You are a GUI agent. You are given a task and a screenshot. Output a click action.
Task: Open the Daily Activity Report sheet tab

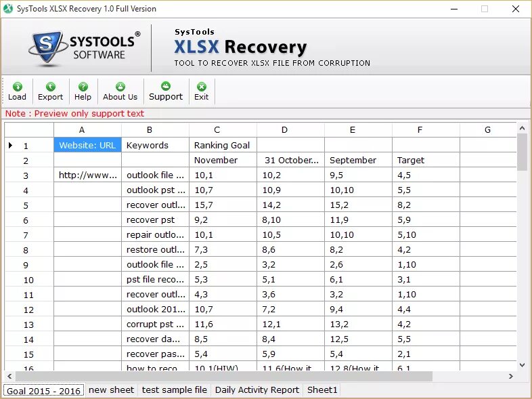click(257, 390)
